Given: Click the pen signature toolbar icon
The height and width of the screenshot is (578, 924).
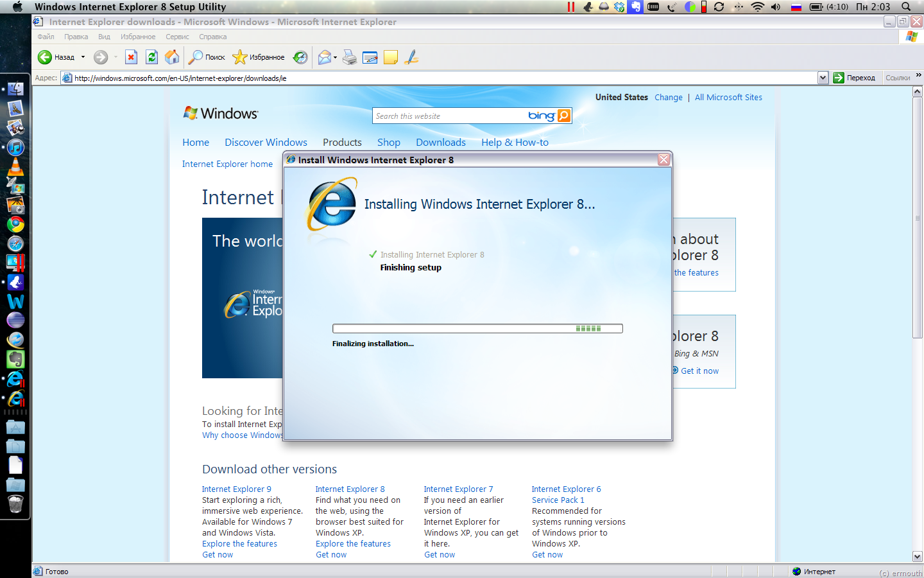Looking at the screenshot, I should [412, 57].
